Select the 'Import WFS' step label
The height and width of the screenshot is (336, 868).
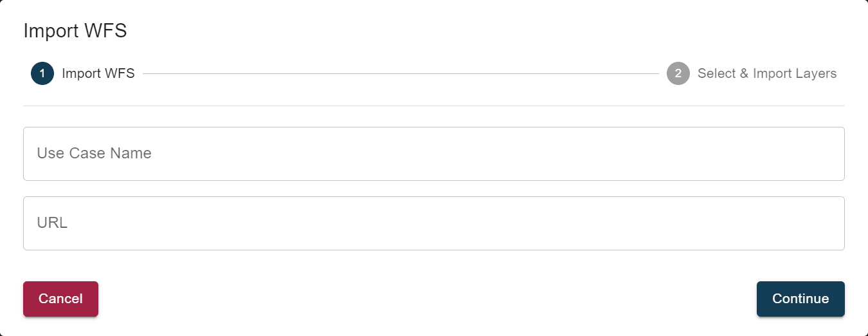click(x=98, y=73)
